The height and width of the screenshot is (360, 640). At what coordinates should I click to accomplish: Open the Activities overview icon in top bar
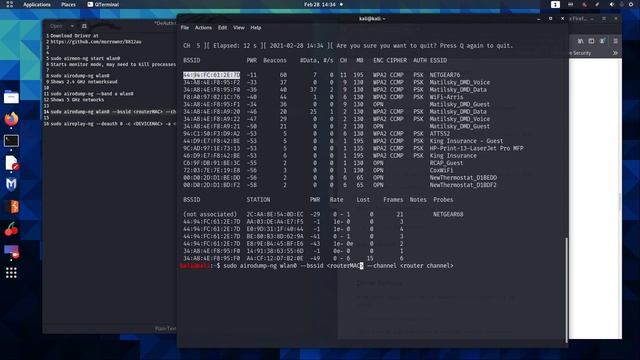(x=9, y=4)
